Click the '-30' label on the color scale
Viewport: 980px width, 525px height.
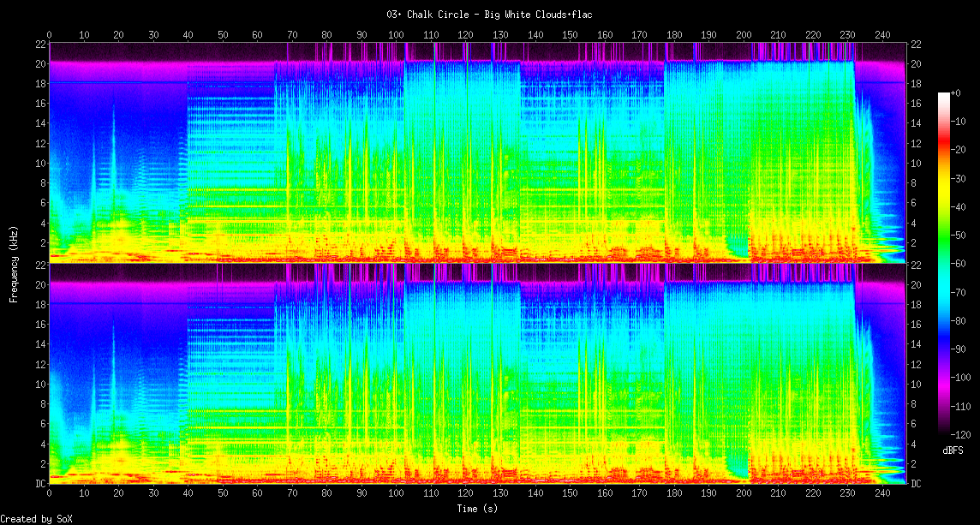coord(958,177)
